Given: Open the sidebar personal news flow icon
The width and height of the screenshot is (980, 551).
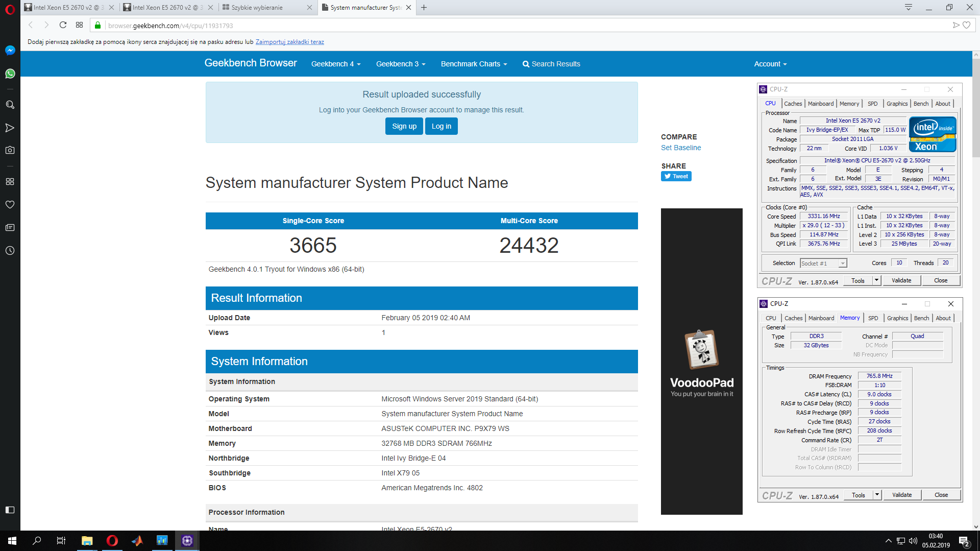Looking at the screenshot, I should point(10,128).
